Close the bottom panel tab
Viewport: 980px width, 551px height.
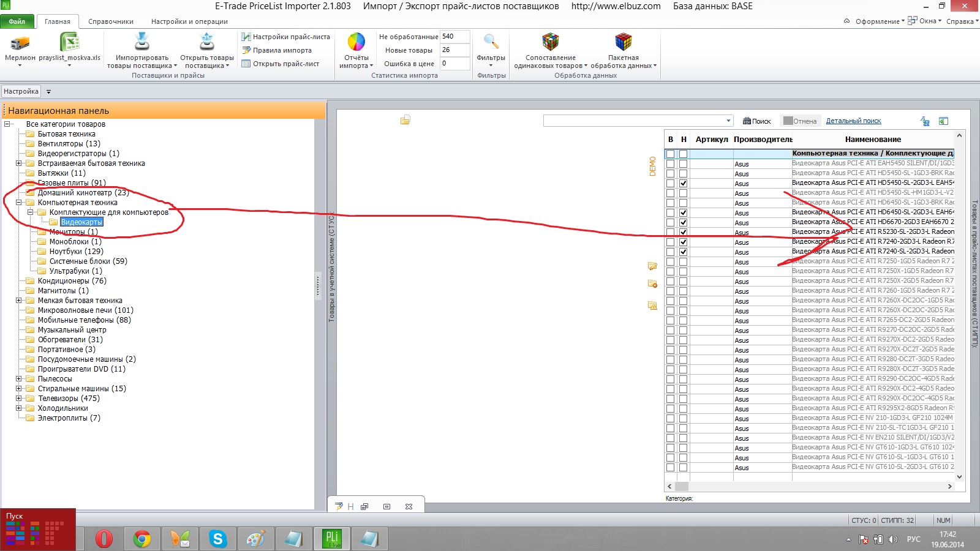[409, 506]
